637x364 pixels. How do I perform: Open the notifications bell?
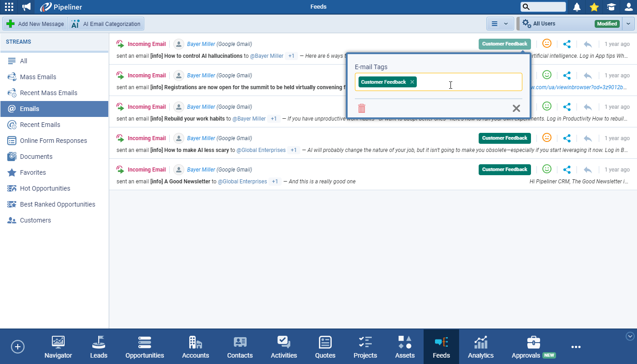tap(577, 7)
